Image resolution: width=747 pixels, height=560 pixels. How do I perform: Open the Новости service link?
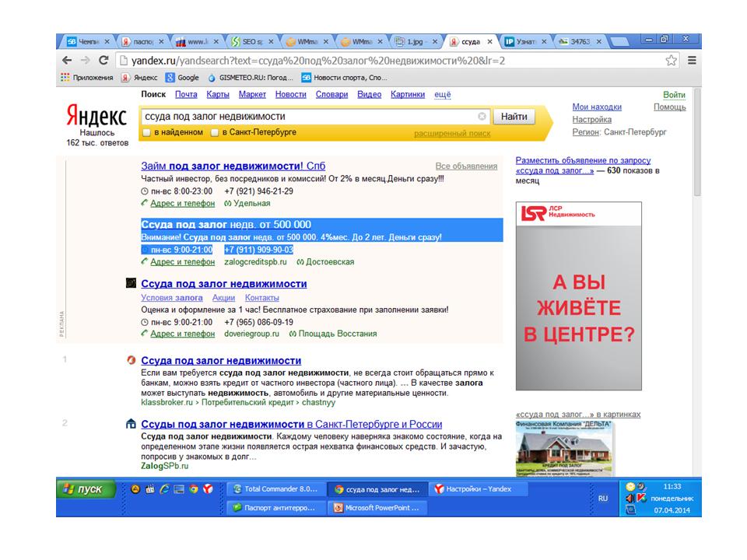[290, 94]
